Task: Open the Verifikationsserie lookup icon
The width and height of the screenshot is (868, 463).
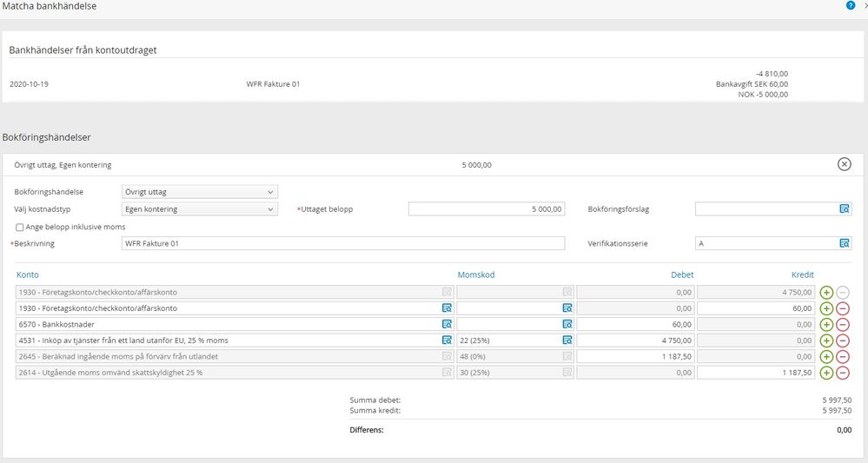Action: (x=845, y=243)
